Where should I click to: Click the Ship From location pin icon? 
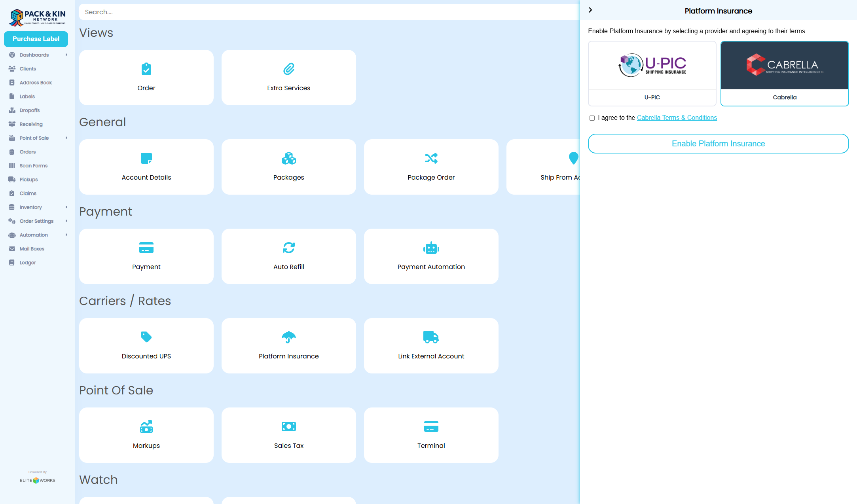point(573,158)
